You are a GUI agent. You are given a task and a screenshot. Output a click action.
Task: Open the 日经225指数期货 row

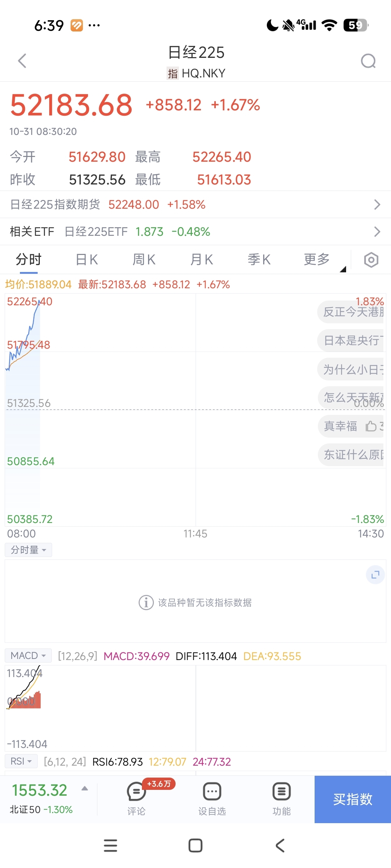pyautogui.click(x=195, y=204)
